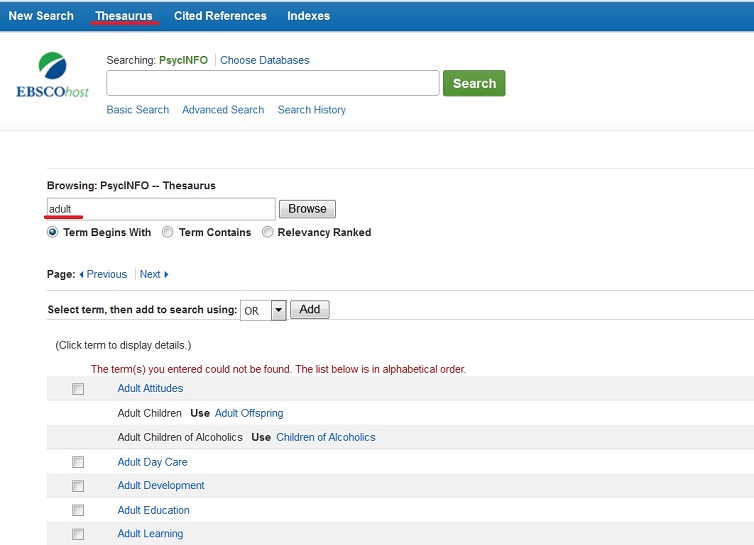Screen dimensions: 754x545
Task: Check the Adult Learning checkbox
Action: 78,534
